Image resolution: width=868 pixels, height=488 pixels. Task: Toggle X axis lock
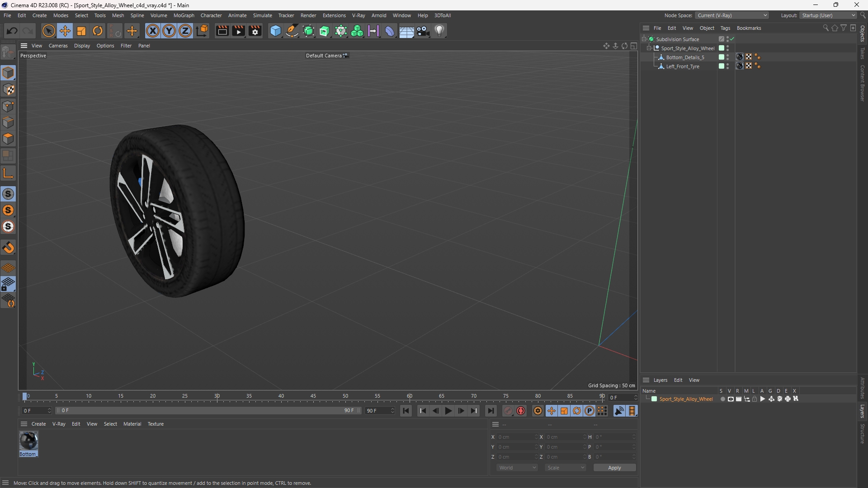(153, 31)
